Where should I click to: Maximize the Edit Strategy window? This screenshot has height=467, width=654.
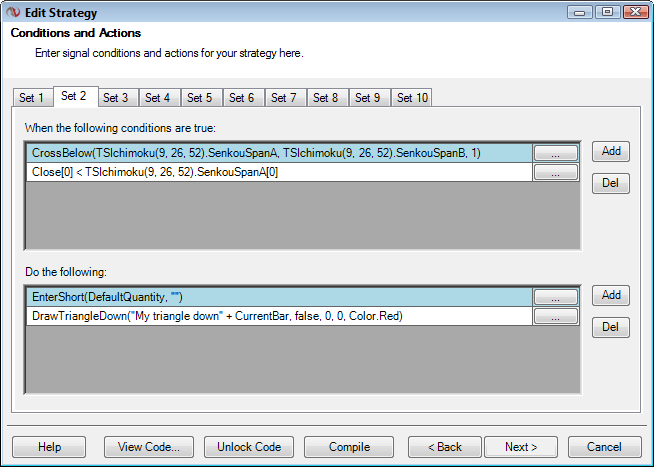(608, 12)
